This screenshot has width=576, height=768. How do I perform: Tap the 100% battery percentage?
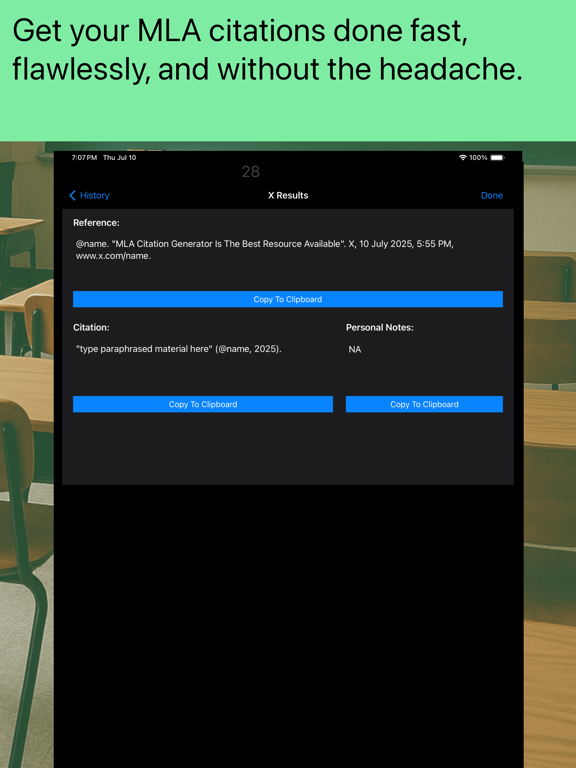tap(478, 158)
